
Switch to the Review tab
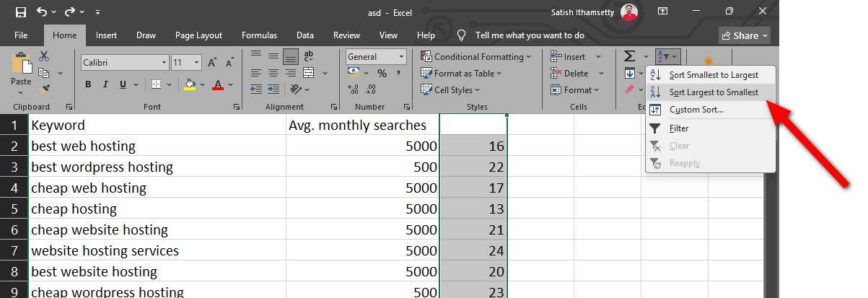(346, 35)
